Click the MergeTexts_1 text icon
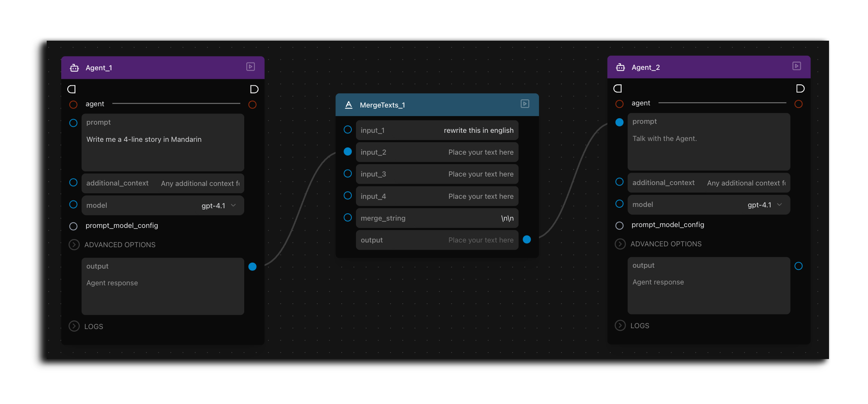Screen dimensions: 868x404 click(x=349, y=105)
